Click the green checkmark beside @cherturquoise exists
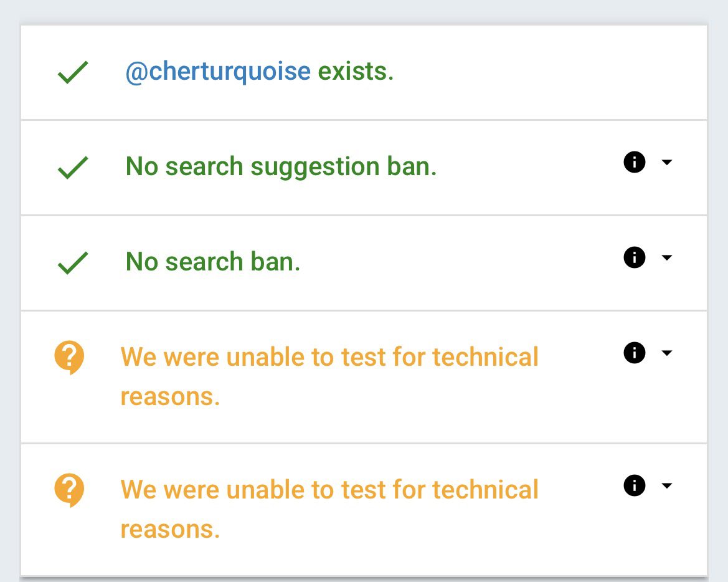This screenshot has height=582, width=728. pos(73,73)
